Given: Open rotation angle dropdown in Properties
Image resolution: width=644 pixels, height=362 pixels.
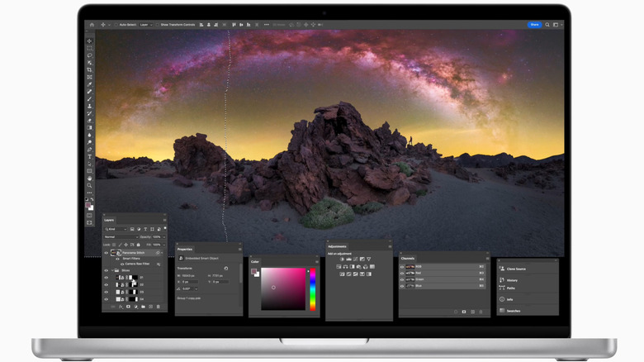Looking at the screenshot, I should tap(196, 288).
